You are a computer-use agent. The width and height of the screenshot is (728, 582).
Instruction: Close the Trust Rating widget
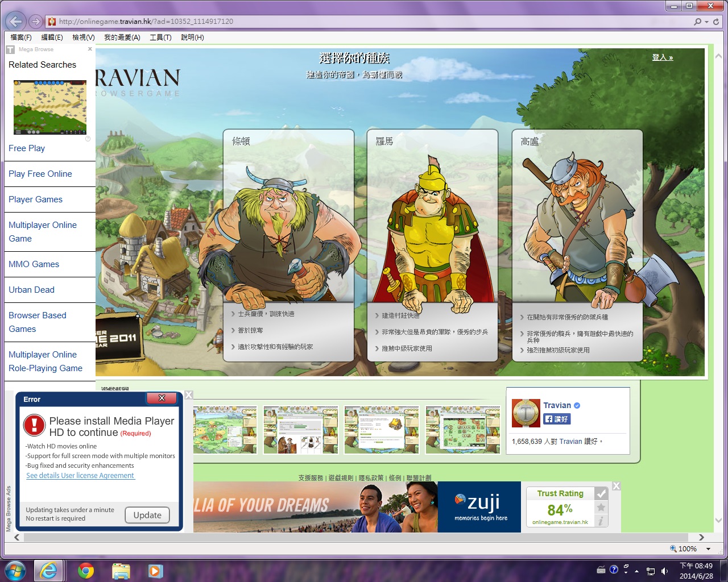point(616,486)
